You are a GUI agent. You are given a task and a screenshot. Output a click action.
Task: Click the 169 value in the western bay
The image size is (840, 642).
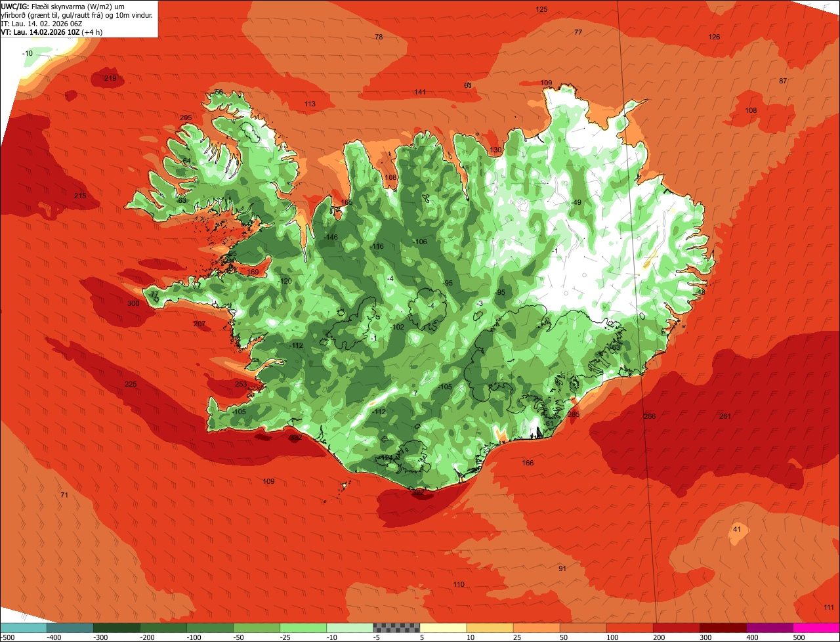(x=253, y=272)
